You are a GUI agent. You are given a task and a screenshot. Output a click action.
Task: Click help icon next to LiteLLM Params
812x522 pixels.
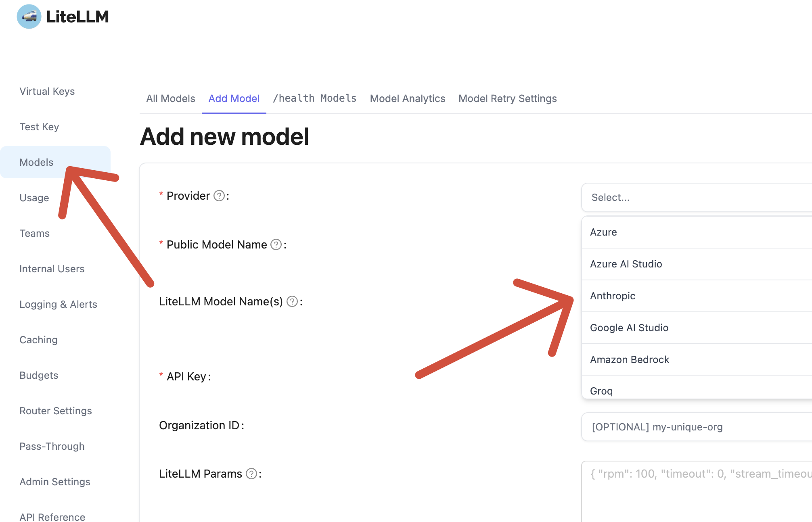[251, 474]
